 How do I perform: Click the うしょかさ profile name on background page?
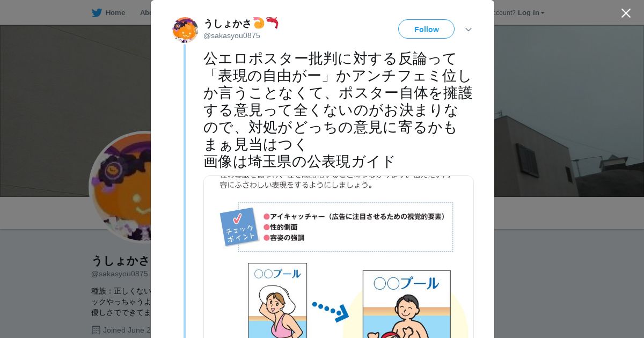(x=121, y=261)
